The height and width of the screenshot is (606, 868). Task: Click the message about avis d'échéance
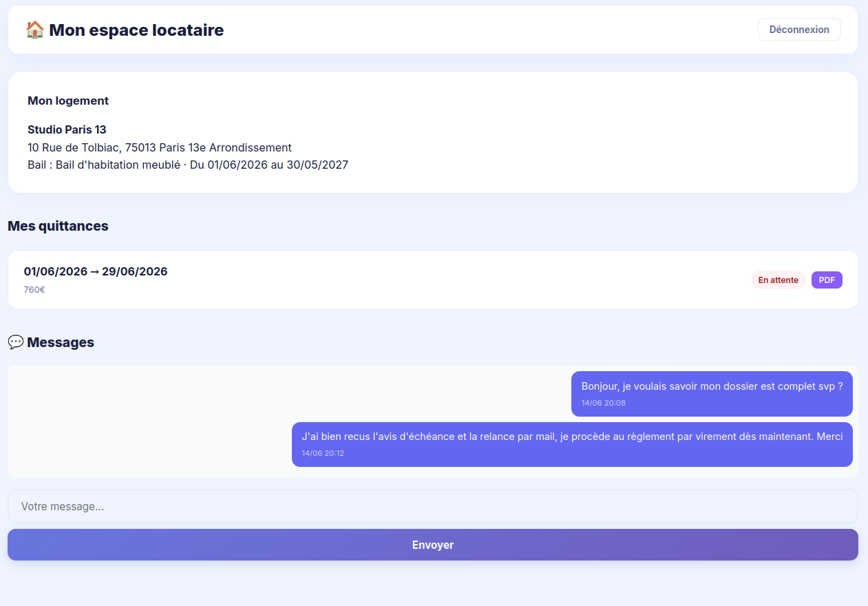point(572,444)
